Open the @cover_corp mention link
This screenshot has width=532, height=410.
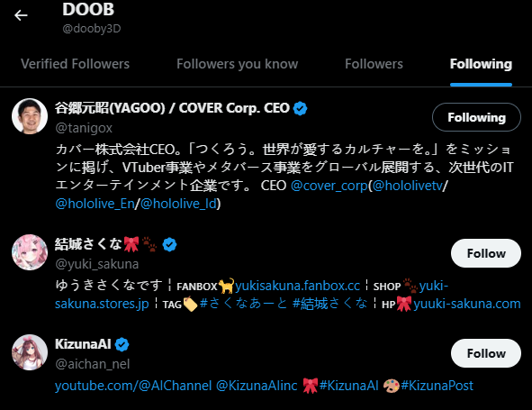(x=329, y=186)
